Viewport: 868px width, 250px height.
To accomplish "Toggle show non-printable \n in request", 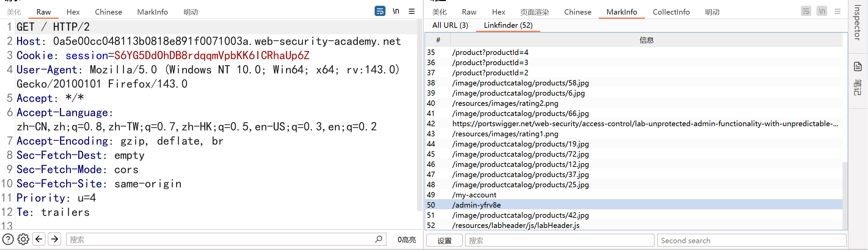I will [x=396, y=11].
